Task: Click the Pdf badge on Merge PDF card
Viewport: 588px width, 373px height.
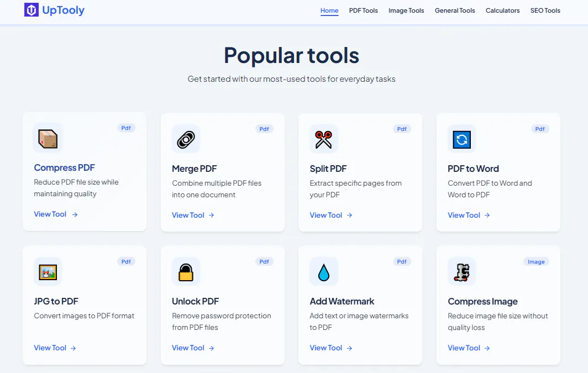Action: tap(264, 129)
